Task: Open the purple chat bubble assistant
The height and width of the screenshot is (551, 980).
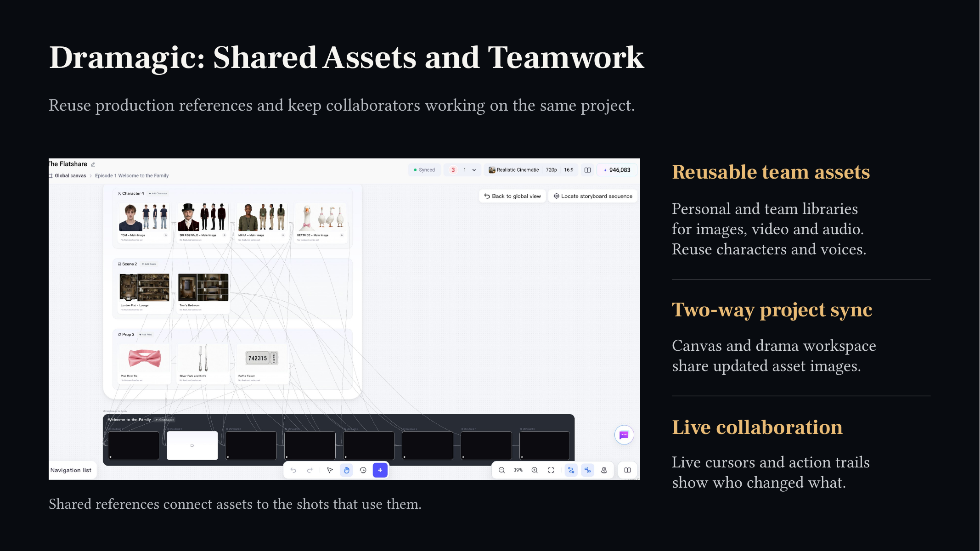Action: click(x=624, y=435)
